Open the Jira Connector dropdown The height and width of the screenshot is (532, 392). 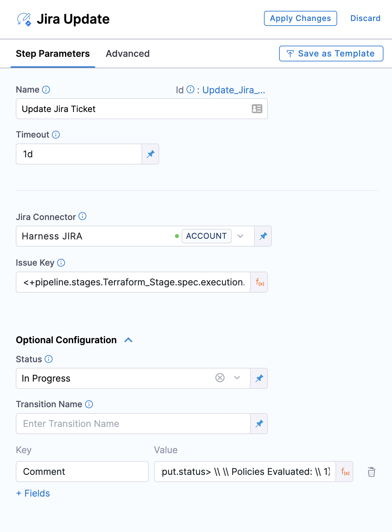coord(240,236)
